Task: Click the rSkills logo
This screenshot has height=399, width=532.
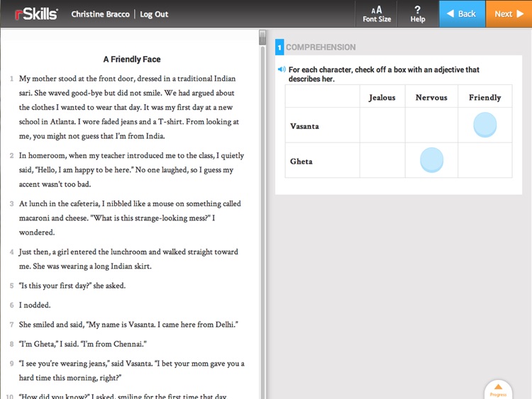Action: (x=36, y=14)
